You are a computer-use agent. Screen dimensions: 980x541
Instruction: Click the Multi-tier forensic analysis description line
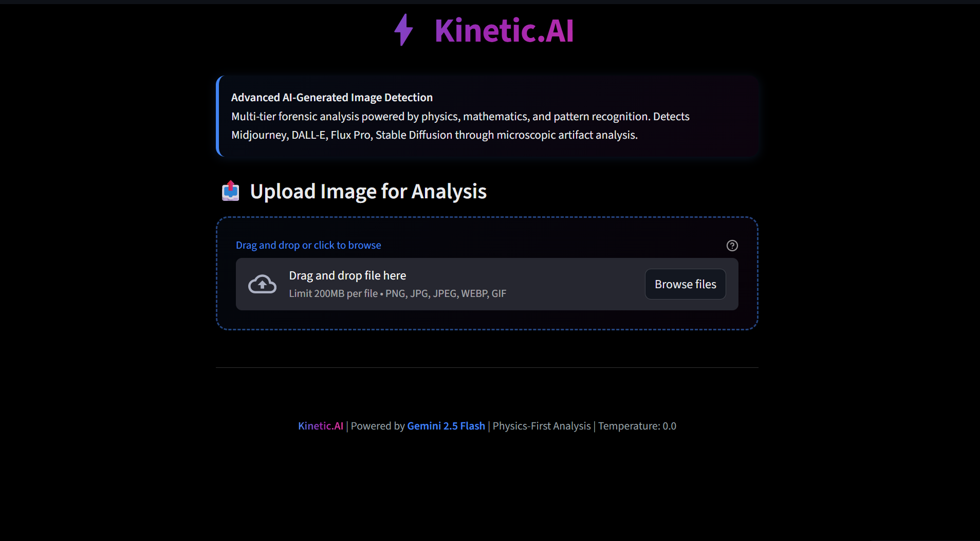(x=460, y=117)
